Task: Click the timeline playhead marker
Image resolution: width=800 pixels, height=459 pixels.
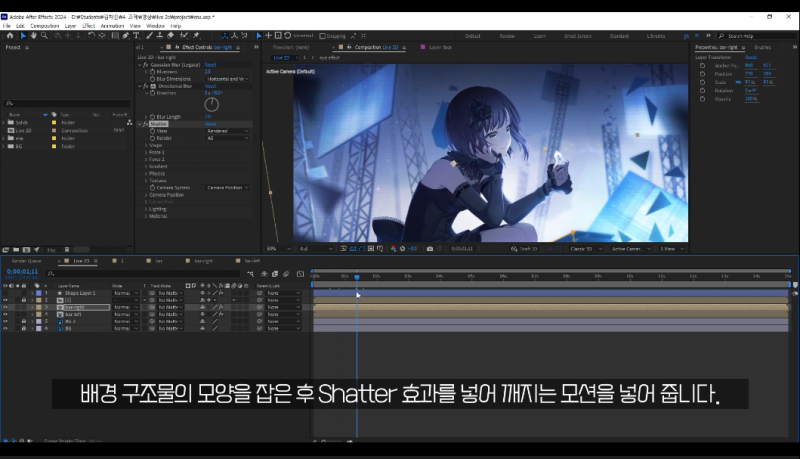Action: coord(357,277)
